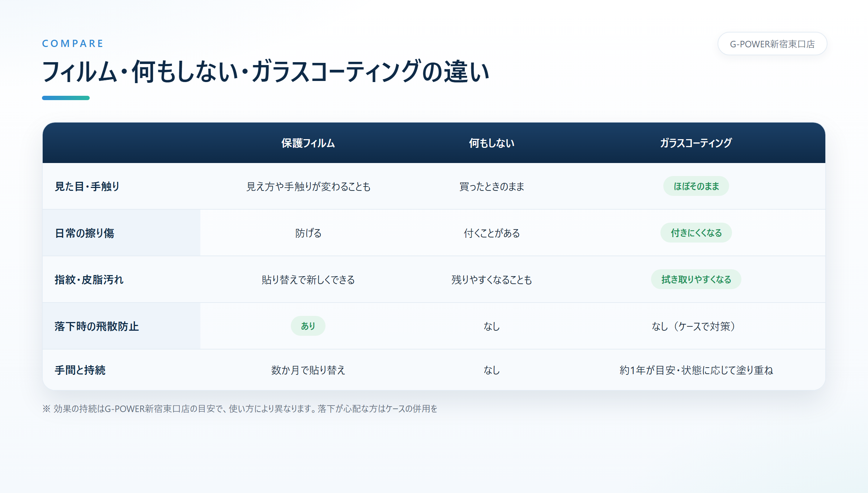The height and width of the screenshot is (493, 868).
Task: Click the COMPARE label
Action: (73, 43)
